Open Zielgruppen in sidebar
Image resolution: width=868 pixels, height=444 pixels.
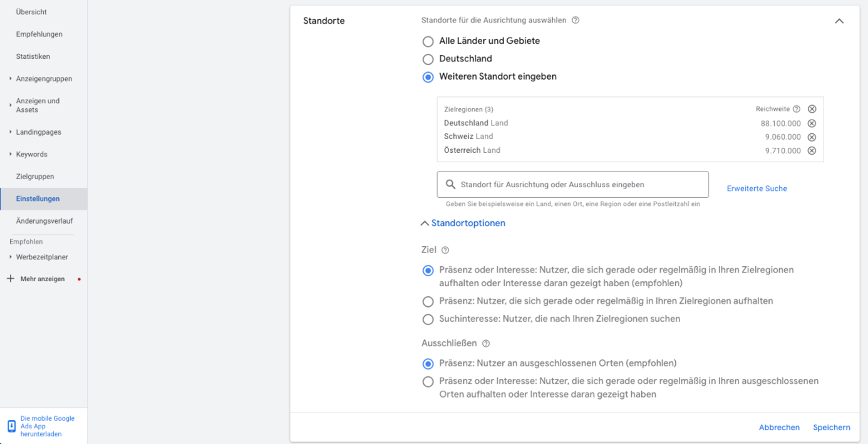point(35,177)
